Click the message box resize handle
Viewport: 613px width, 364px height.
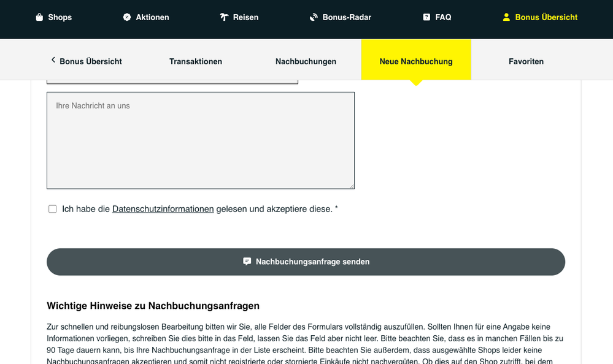click(x=352, y=186)
